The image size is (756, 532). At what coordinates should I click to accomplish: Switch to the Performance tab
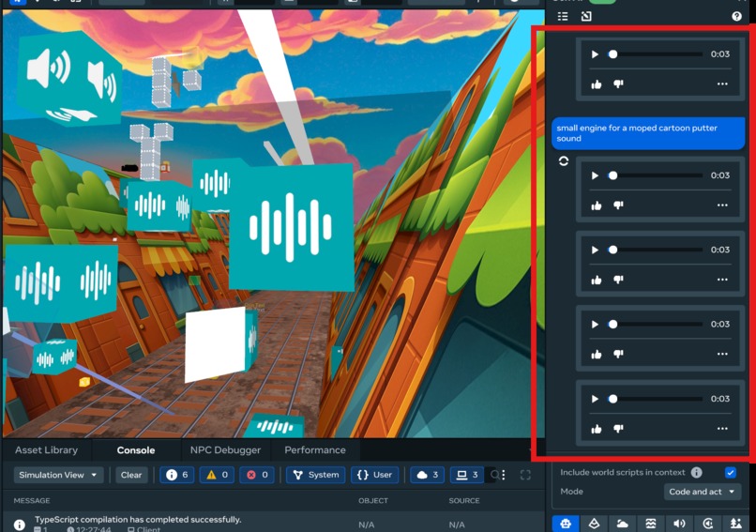tap(315, 450)
